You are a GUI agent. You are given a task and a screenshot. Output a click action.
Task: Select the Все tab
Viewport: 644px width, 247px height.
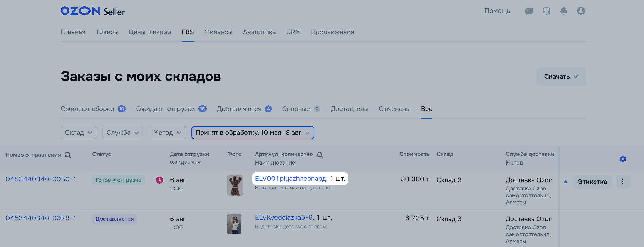point(427,109)
